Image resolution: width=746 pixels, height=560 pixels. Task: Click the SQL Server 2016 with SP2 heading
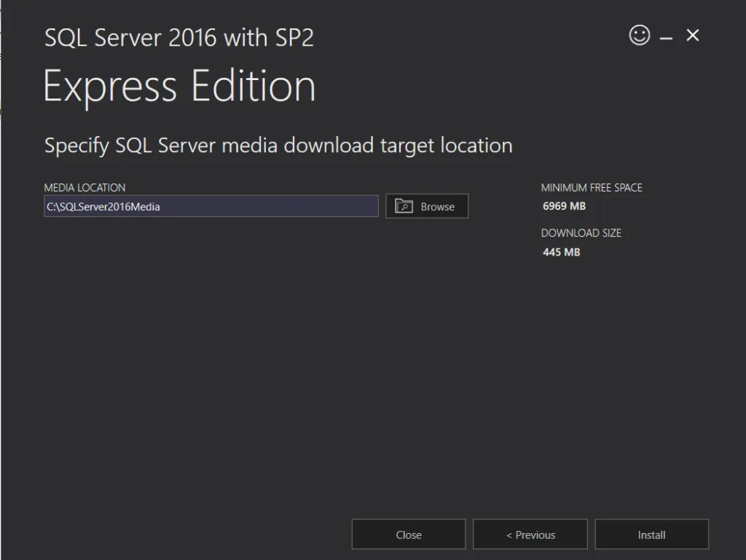(179, 38)
